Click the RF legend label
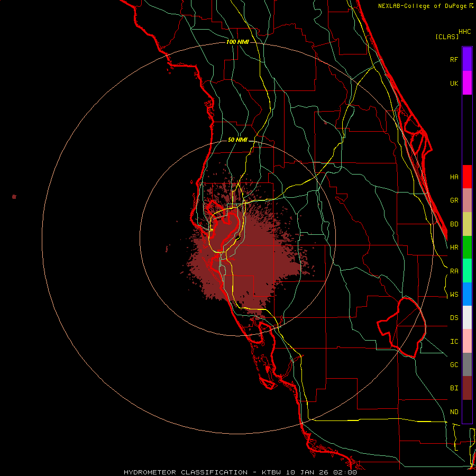This screenshot has width=476, height=476. coord(454,59)
